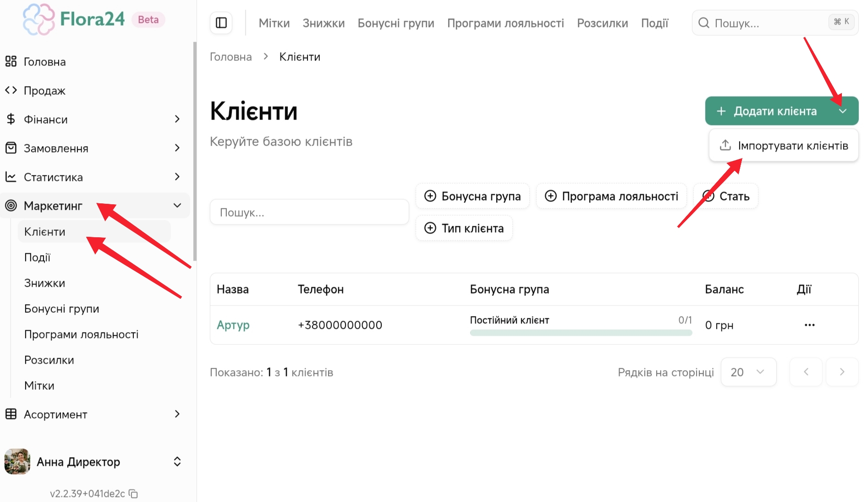868x502 pixels.
Task: Open Знижки in the top navigation
Action: (324, 23)
